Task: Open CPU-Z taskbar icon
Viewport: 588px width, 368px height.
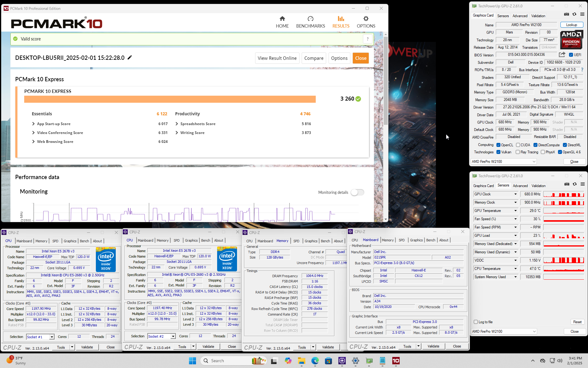Action: tap(342, 361)
